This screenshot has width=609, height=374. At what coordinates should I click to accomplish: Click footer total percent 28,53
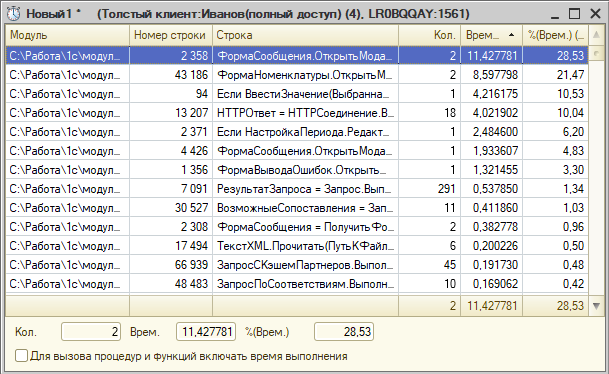point(555,306)
